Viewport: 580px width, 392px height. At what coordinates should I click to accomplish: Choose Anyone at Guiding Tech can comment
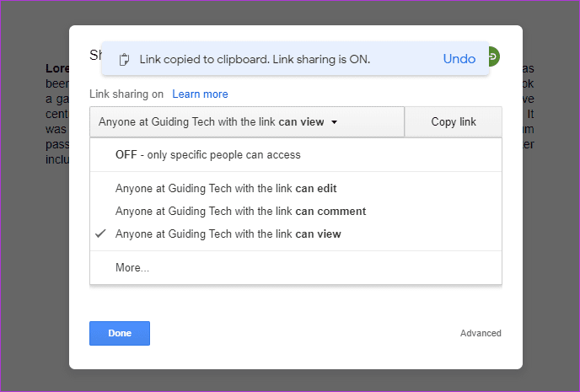296,211
